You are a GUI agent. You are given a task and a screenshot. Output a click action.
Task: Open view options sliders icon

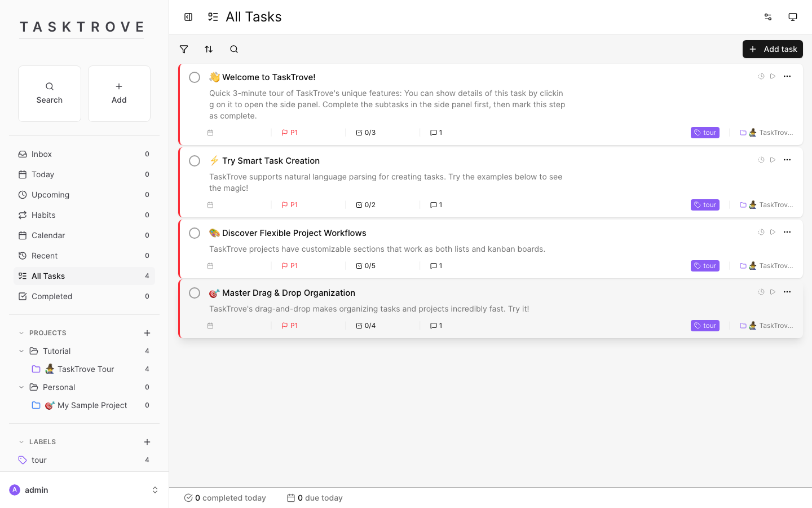(768, 17)
